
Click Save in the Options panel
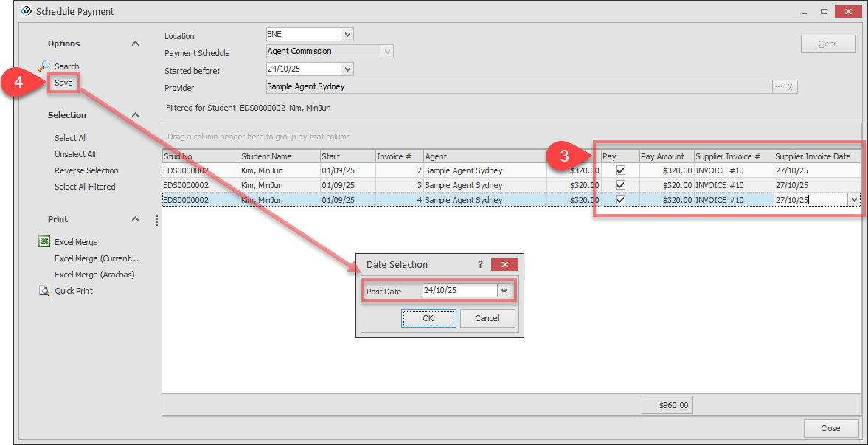(x=63, y=83)
